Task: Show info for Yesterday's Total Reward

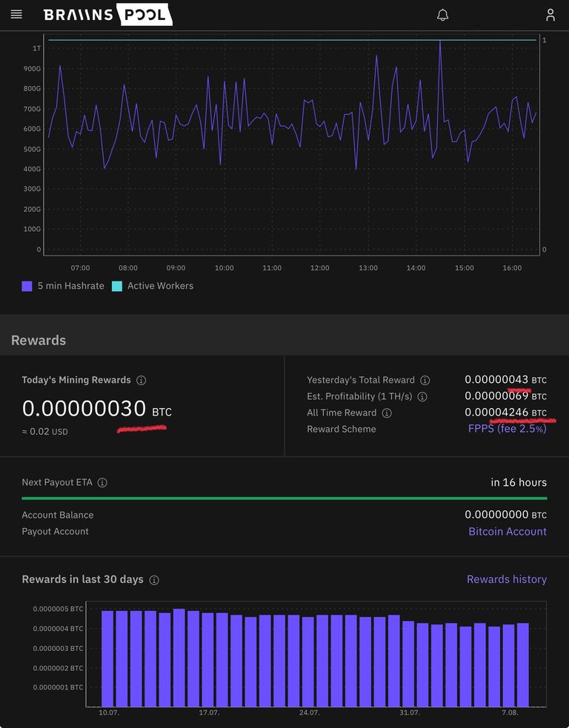Action: pos(425,380)
